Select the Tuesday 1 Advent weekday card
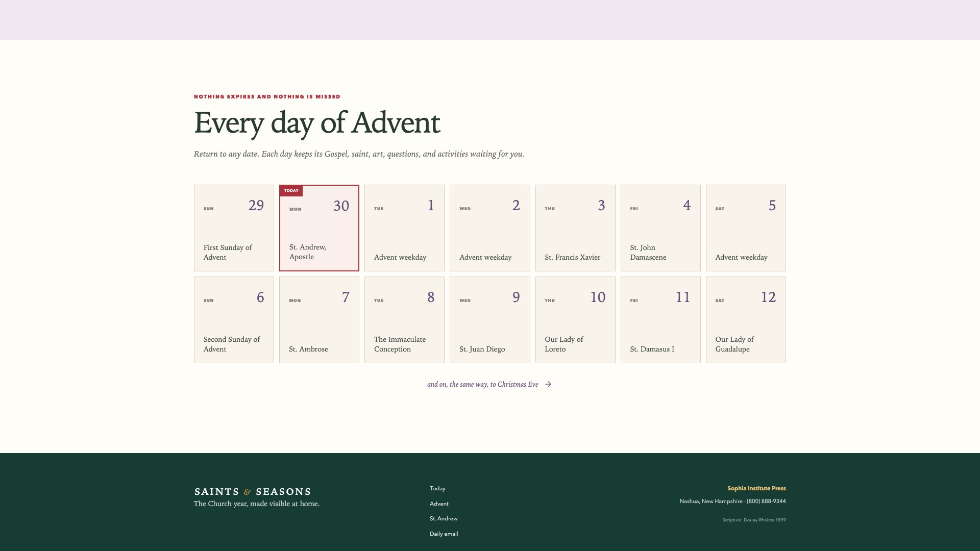This screenshot has width=980, height=551. click(404, 228)
